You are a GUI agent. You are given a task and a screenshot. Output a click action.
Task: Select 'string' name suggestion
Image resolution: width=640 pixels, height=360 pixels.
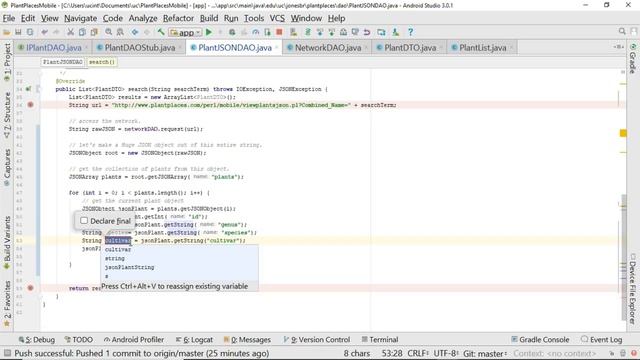pos(115,258)
